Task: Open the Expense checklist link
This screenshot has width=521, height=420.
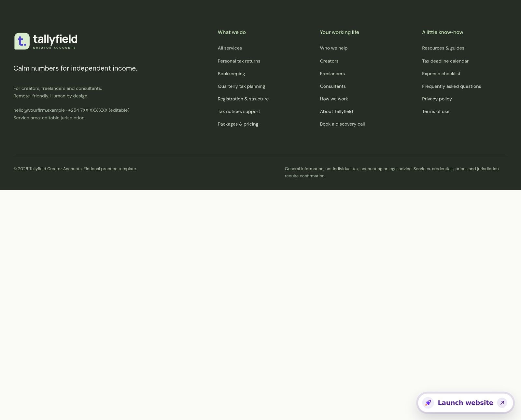Action: click(x=441, y=74)
